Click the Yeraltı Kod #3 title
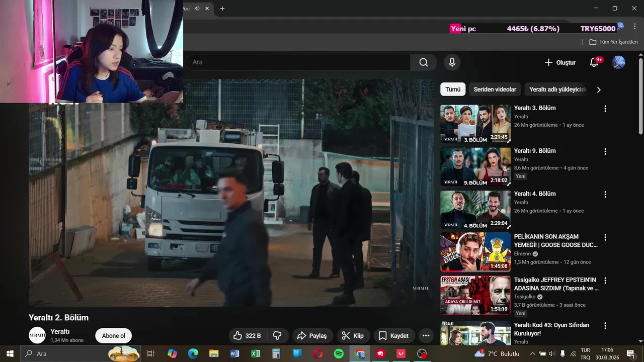Viewport: 644px width, 362px height. pyautogui.click(x=551, y=329)
